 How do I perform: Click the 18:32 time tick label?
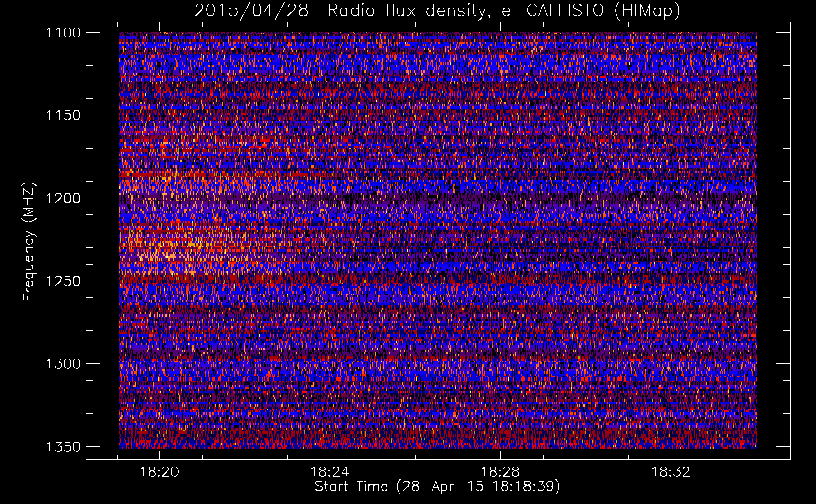pyautogui.click(x=671, y=472)
